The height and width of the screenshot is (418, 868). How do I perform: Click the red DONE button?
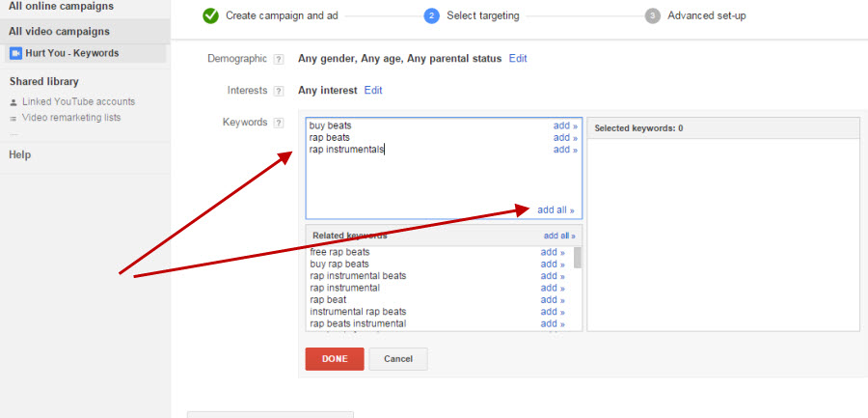click(335, 359)
